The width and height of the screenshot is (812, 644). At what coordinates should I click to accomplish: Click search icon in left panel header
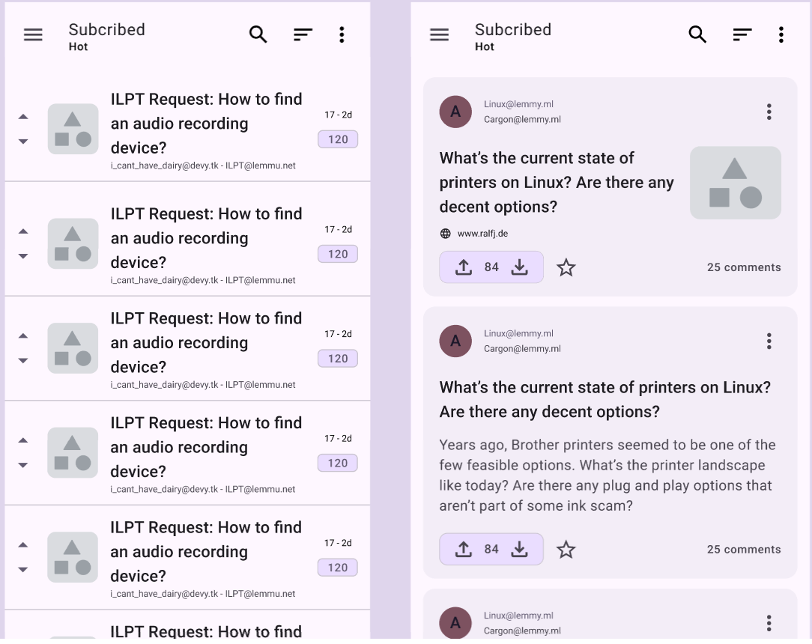click(x=258, y=34)
